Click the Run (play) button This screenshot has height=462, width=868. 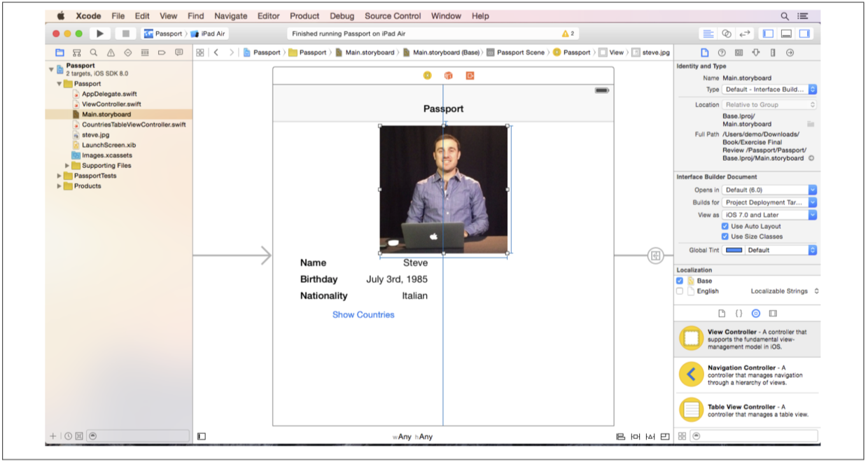click(100, 34)
